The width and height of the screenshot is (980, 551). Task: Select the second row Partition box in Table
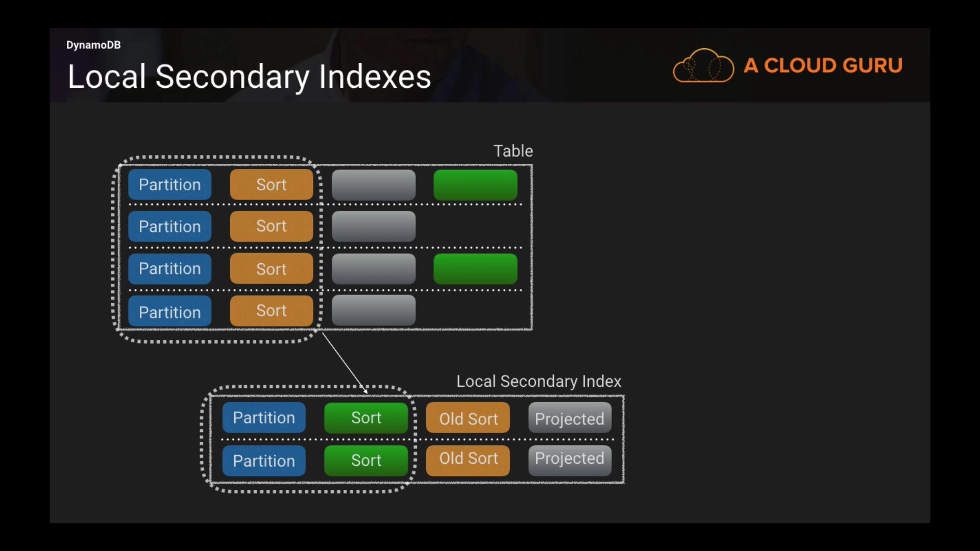pos(169,227)
